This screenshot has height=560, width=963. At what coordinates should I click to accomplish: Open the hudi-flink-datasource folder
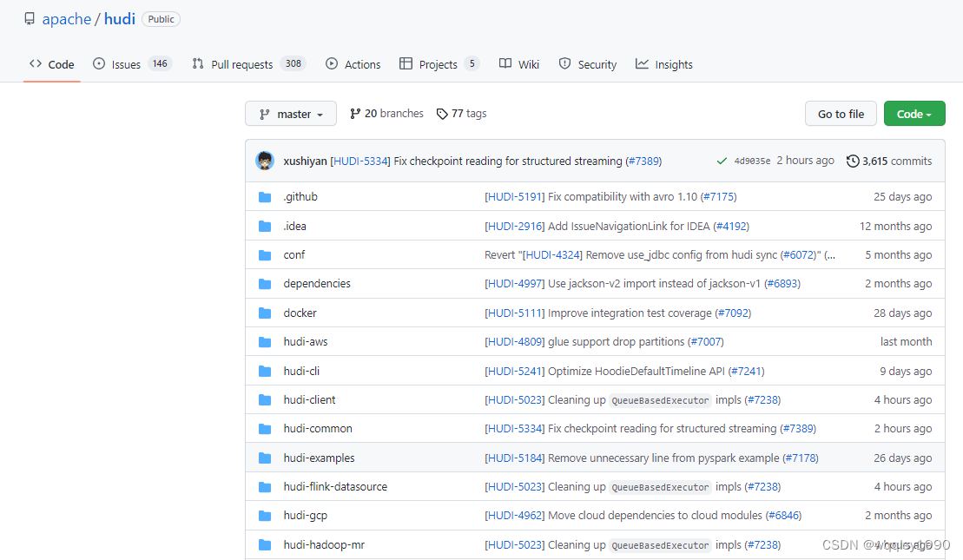(335, 487)
